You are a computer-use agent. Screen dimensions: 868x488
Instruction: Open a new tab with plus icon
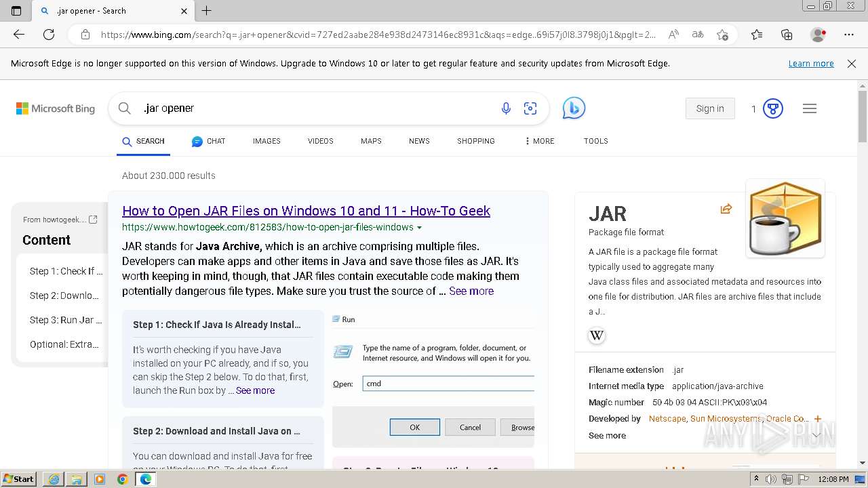(x=207, y=11)
